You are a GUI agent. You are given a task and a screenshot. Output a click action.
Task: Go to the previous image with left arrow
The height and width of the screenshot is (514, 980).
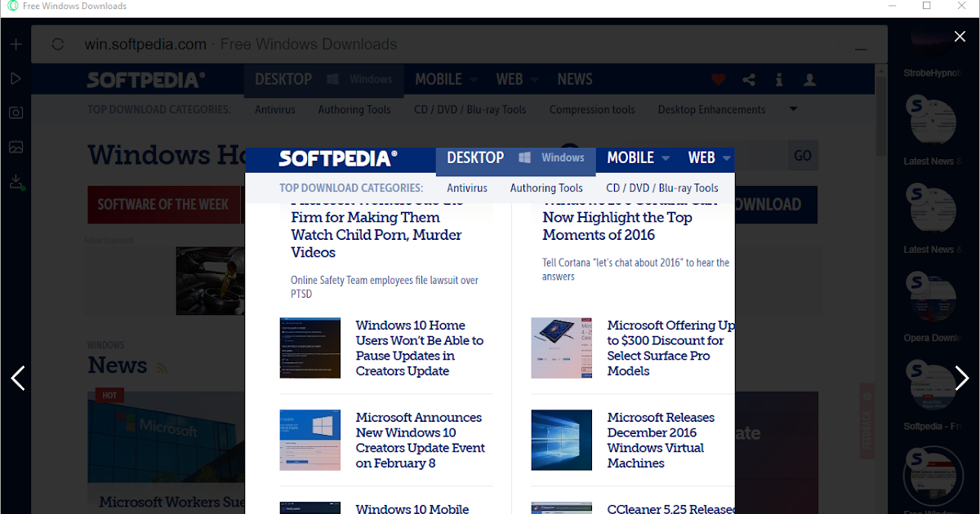tap(18, 378)
